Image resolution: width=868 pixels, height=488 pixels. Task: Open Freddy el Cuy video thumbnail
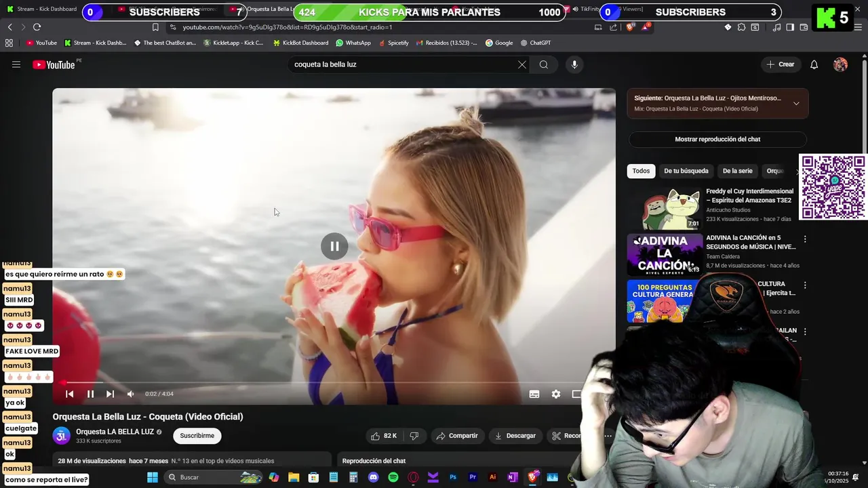(x=664, y=208)
